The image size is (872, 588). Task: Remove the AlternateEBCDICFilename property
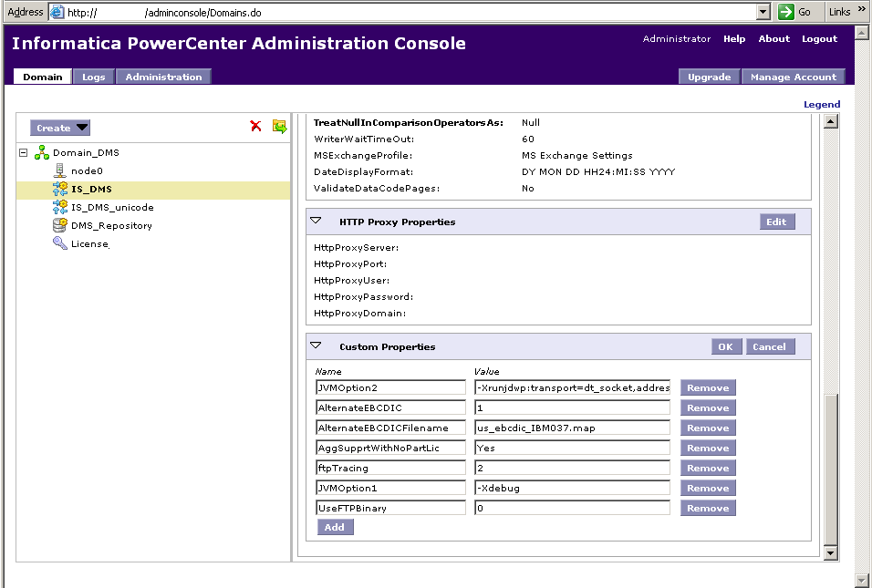708,428
